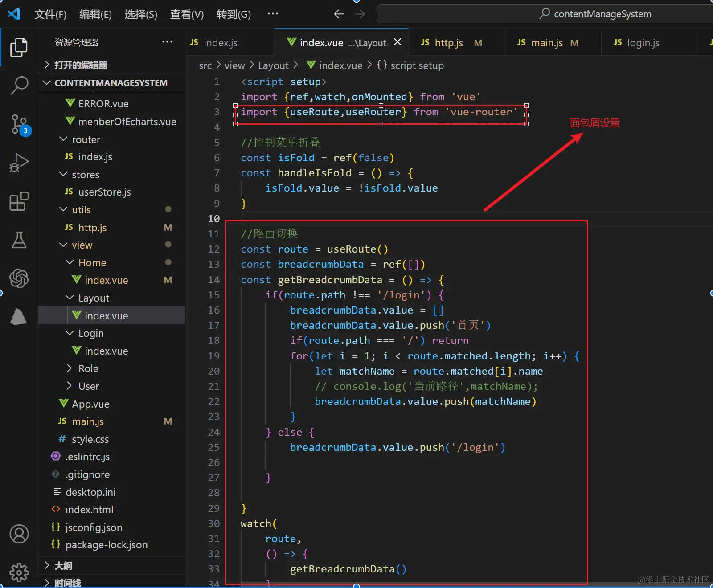Open the ChatGPT extension icon
The width and height of the screenshot is (713, 588).
(19, 278)
